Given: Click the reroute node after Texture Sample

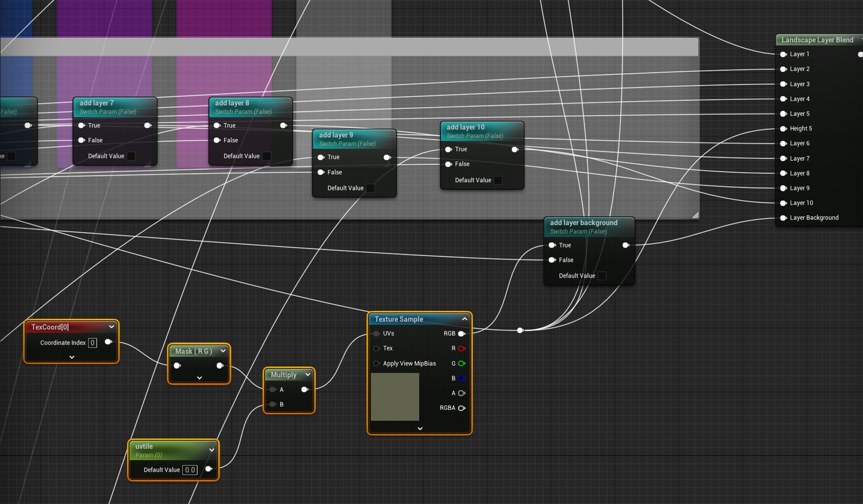Looking at the screenshot, I should [520, 330].
